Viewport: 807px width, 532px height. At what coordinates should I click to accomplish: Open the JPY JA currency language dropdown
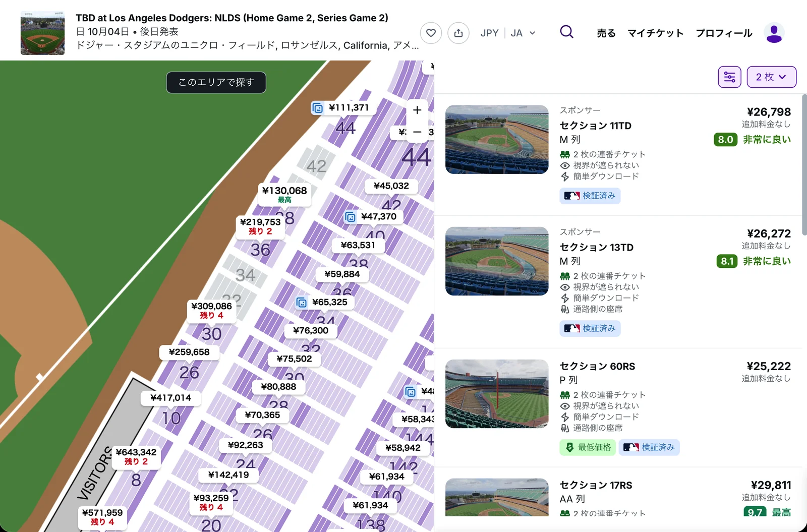507,33
